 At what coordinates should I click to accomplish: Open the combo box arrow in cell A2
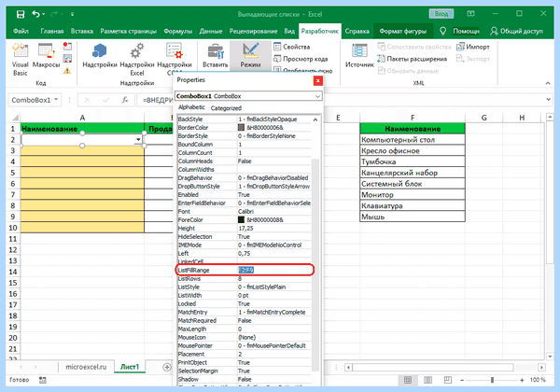pyautogui.click(x=138, y=140)
